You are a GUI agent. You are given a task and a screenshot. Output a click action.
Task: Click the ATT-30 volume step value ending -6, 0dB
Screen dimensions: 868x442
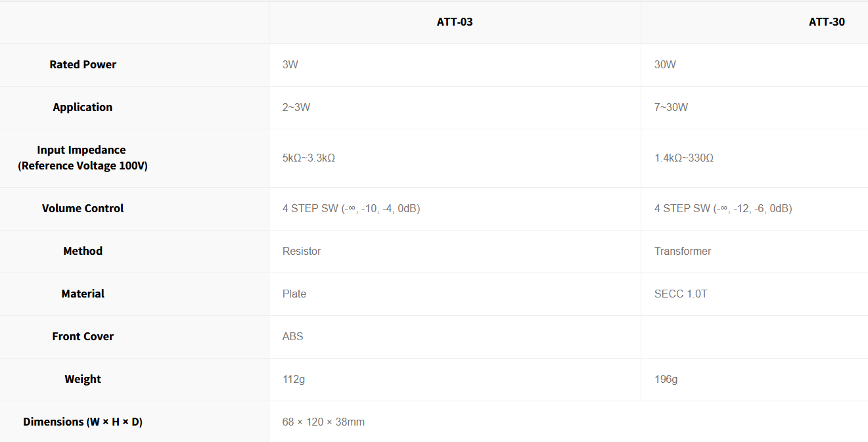(x=723, y=208)
